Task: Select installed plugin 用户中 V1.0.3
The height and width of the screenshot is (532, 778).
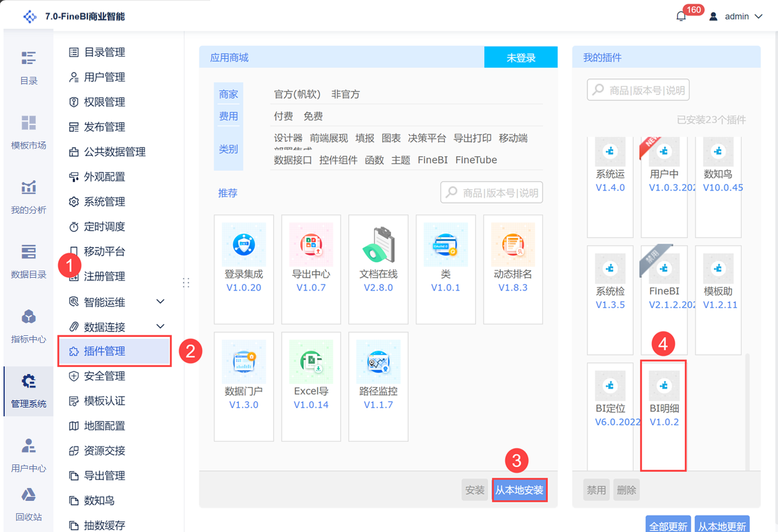Action: tap(664, 187)
